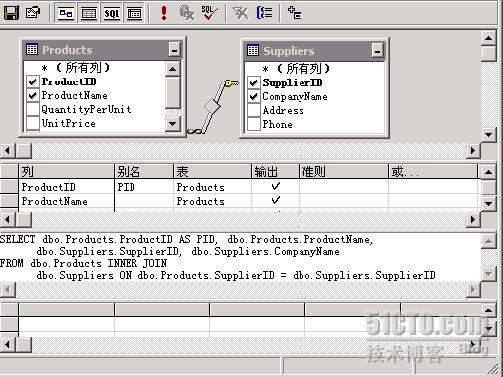Uncheck the ProductName column checkbox
503x377 pixels.
(x=33, y=96)
